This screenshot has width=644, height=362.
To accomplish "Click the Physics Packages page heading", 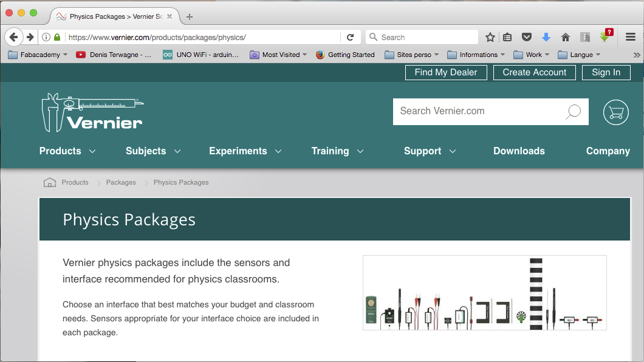I will [x=129, y=220].
